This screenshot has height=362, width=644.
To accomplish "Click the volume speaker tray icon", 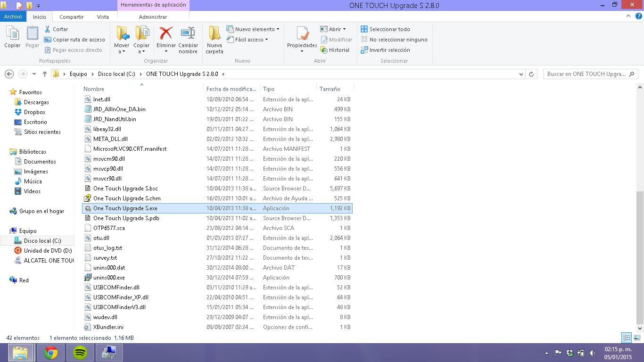I will click(593, 353).
